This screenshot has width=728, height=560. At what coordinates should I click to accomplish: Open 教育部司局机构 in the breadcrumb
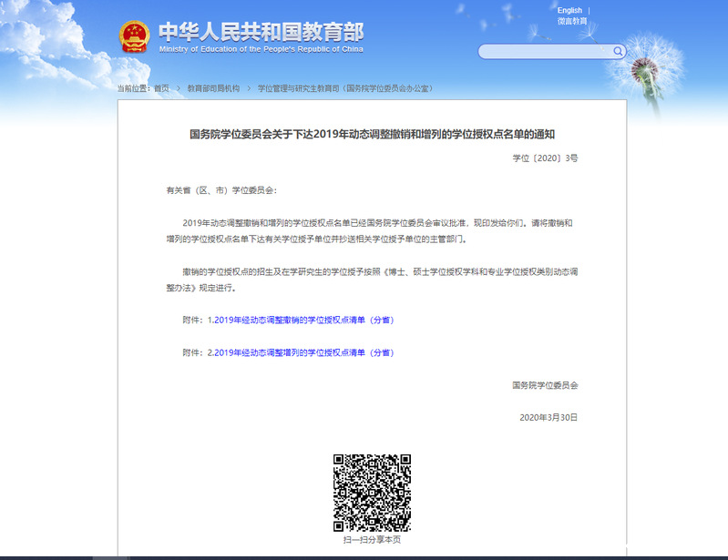point(213,88)
